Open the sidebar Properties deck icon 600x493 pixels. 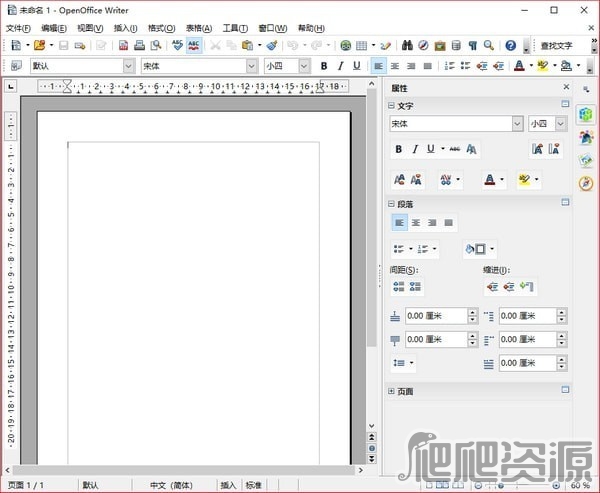(585, 114)
